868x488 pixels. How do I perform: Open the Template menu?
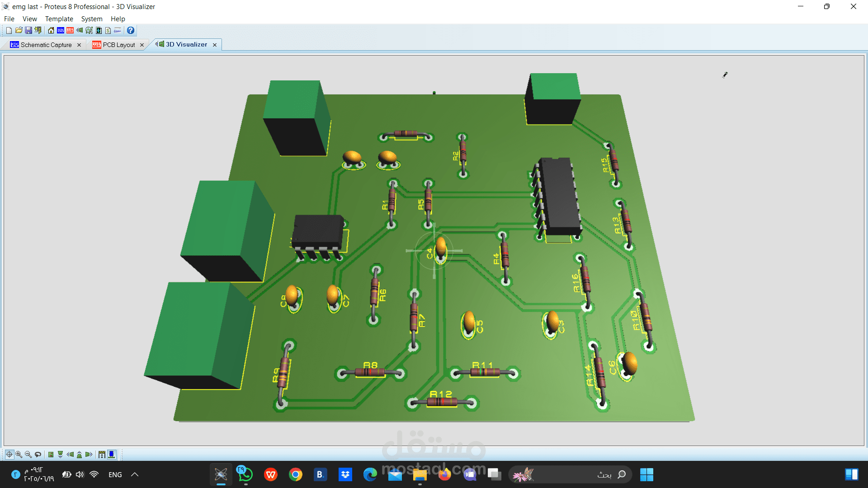[x=59, y=19]
